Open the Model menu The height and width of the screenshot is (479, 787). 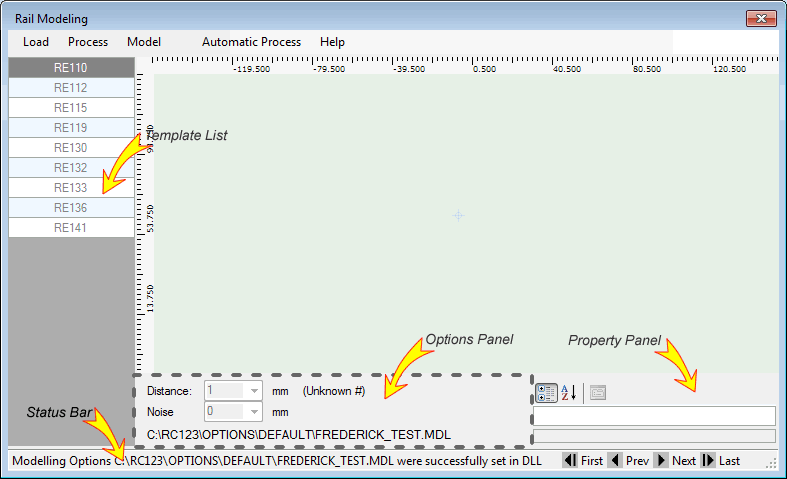144,42
